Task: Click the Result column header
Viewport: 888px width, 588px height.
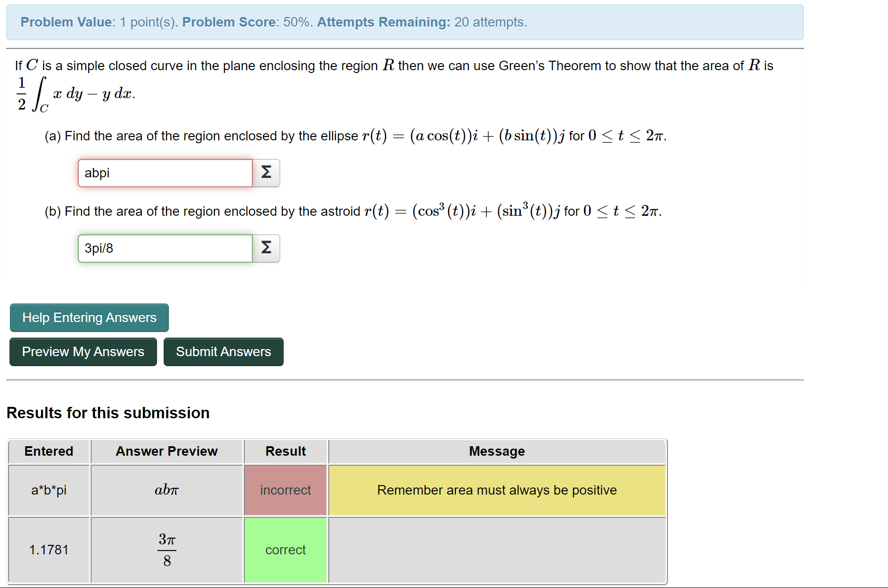Action: [285, 451]
